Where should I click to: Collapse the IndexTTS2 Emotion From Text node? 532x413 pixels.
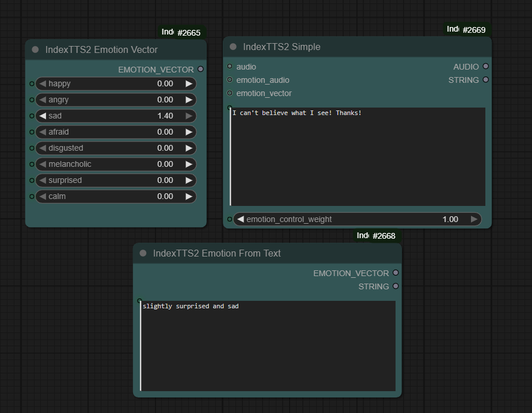tap(143, 254)
